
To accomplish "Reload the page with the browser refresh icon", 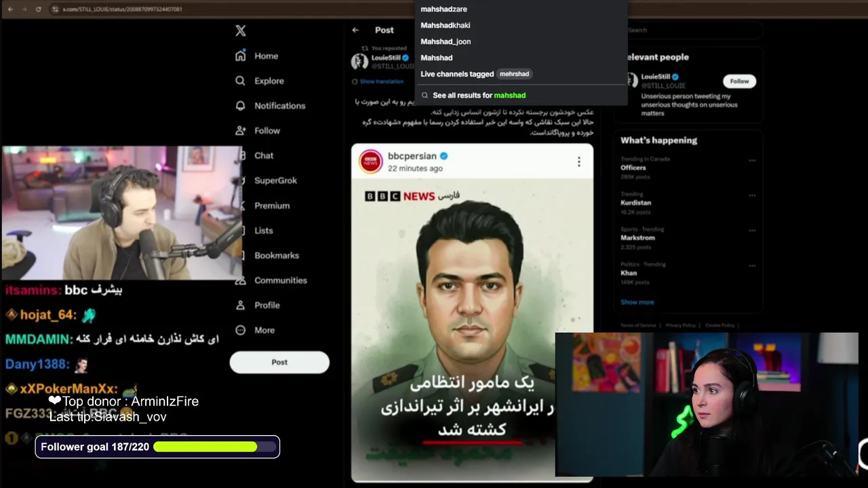I will 38,9.
